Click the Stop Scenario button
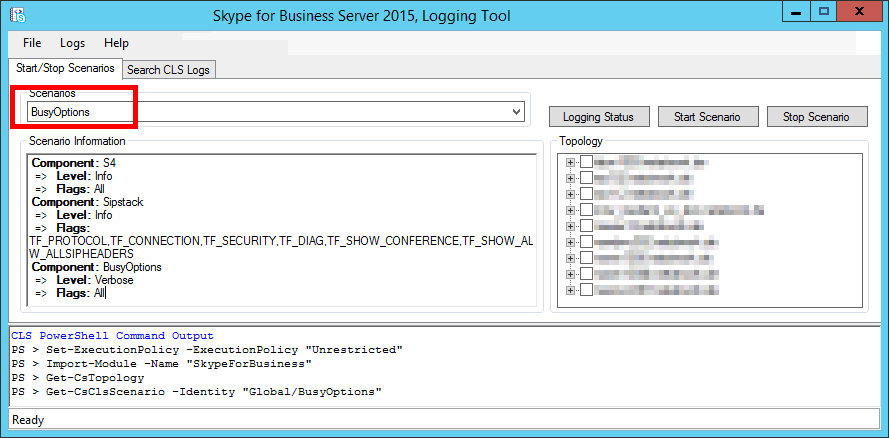Screen dimensions: 889x438 [x=816, y=117]
